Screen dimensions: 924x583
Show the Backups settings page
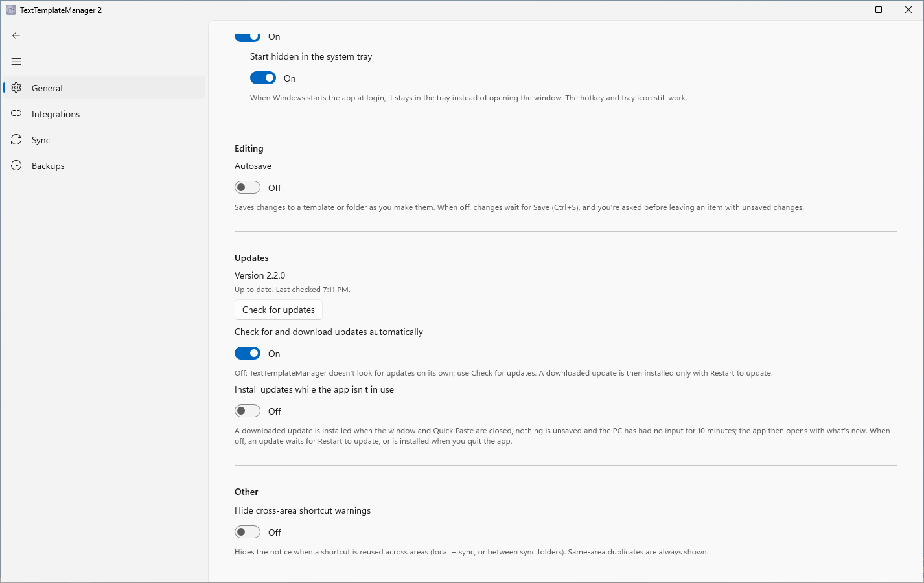point(104,166)
